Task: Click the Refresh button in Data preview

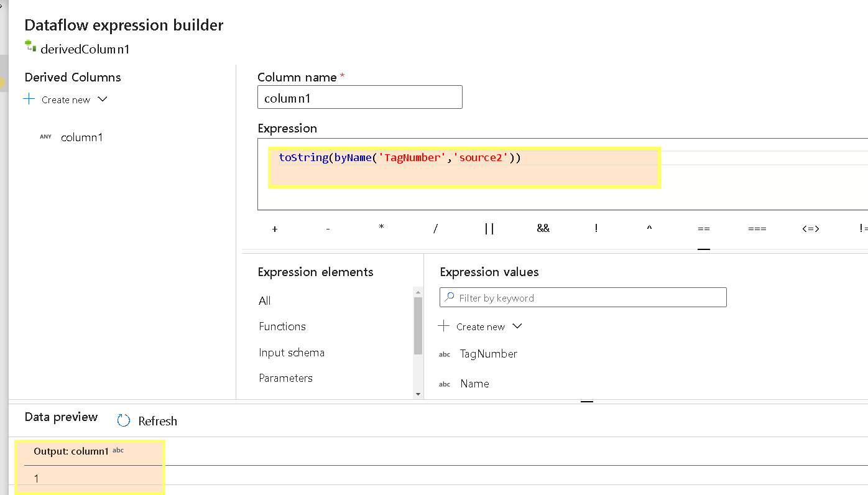Action: (x=147, y=421)
